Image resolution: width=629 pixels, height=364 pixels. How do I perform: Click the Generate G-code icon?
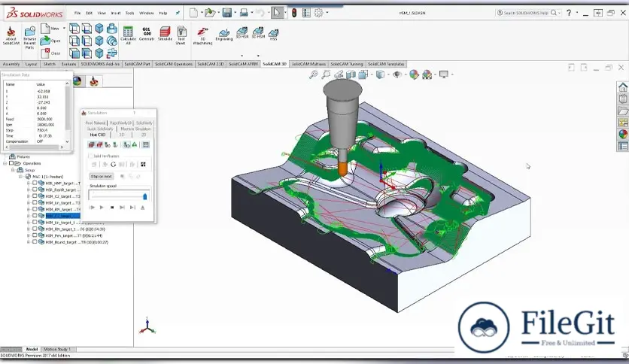[x=147, y=34]
